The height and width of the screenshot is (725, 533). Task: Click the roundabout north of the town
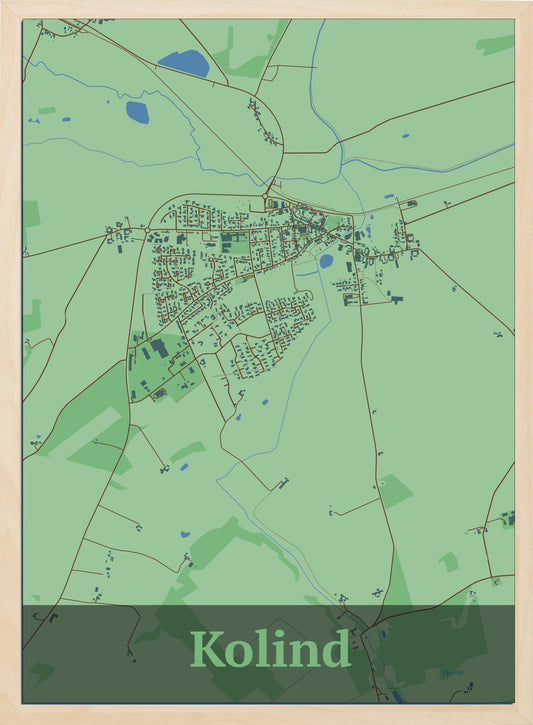pos(265,197)
